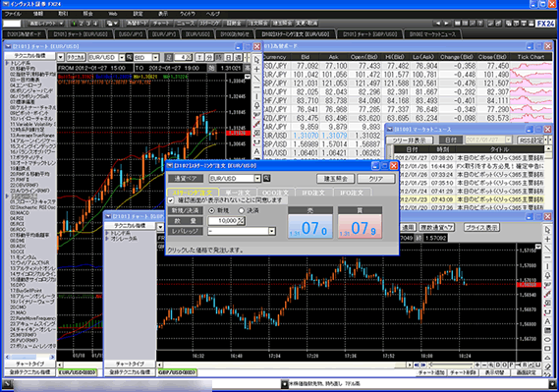
Task: Adjust zoom slider at bottom of GBP/USD chart
Action: 450,364
